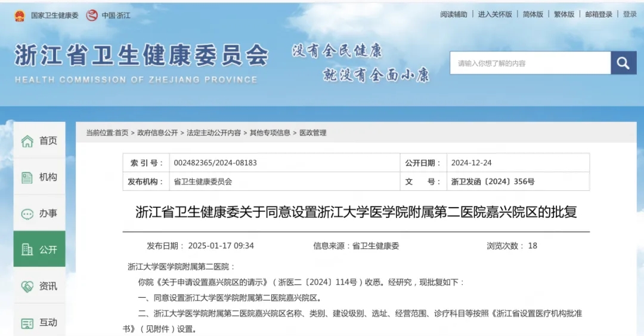Go to 首页 in sidebar menu
Image resolution: width=644 pixels, height=336 pixels.
click(x=39, y=141)
